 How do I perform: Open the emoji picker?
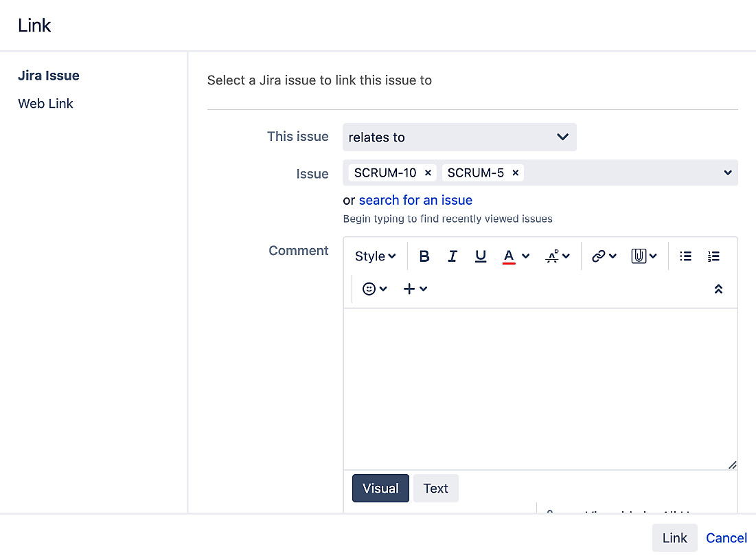(x=369, y=288)
